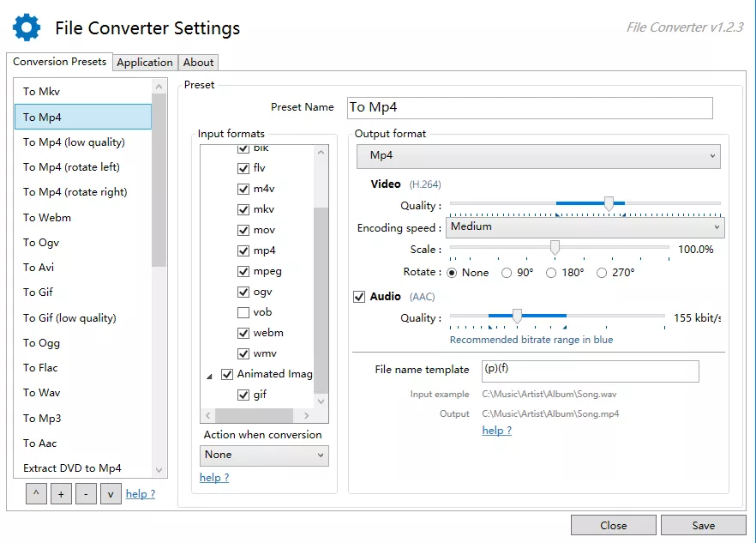Remove the selected preset with the - button
The image size is (756, 543).
86,494
